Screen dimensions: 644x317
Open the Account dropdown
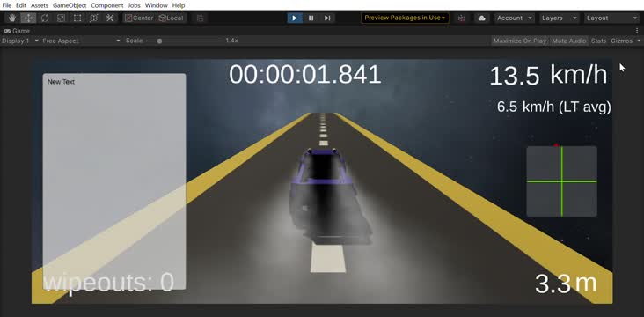[x=514, y=18]
